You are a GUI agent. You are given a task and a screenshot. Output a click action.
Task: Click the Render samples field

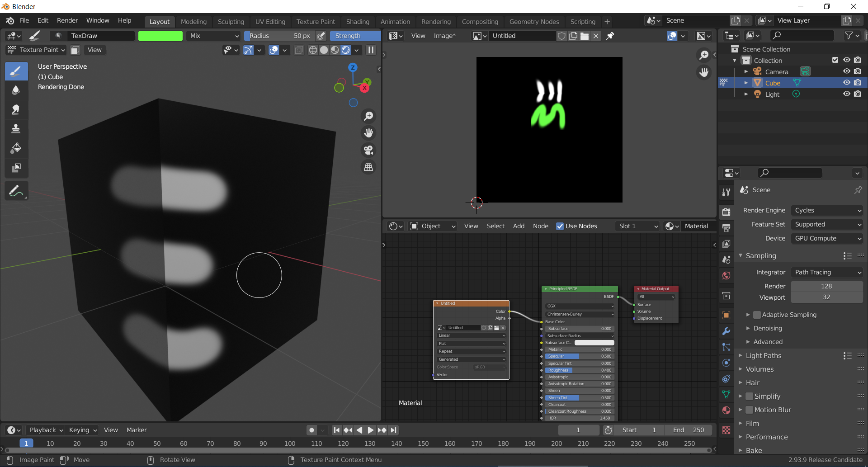[x=826, y=286]
